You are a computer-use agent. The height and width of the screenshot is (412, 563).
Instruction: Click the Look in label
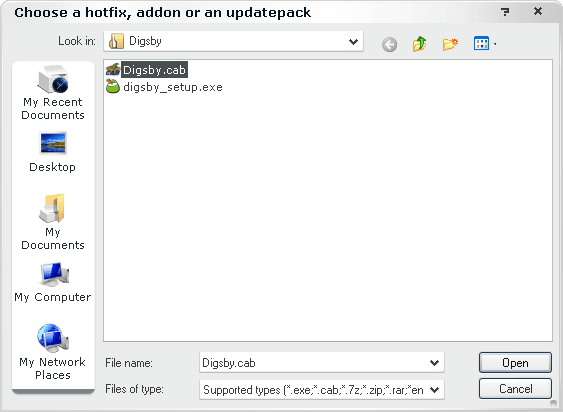tap(77, 41)
